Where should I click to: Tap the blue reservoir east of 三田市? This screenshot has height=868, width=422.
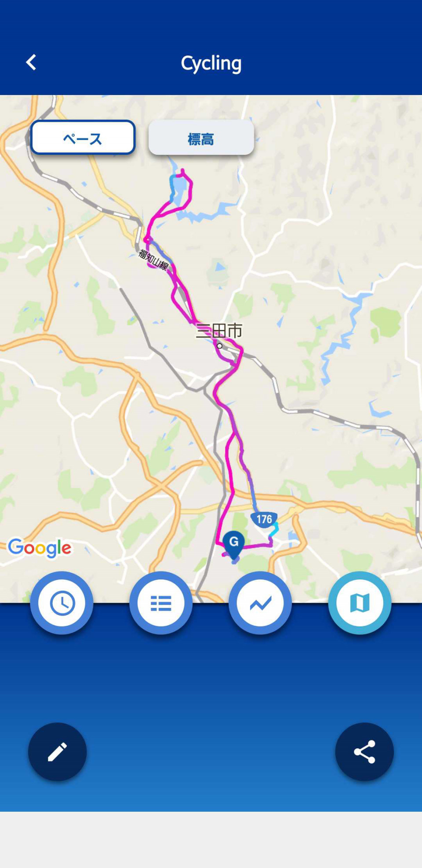coord(343,334)
